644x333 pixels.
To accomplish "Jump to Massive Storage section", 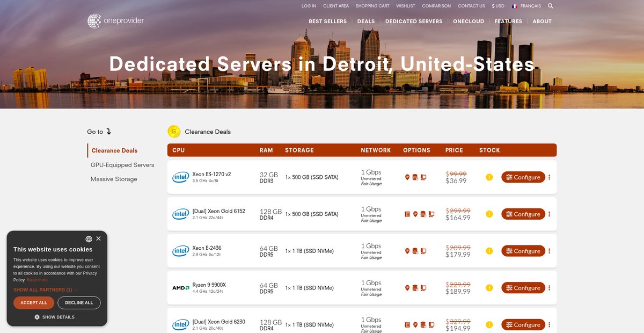I will [x=114, y=179].
